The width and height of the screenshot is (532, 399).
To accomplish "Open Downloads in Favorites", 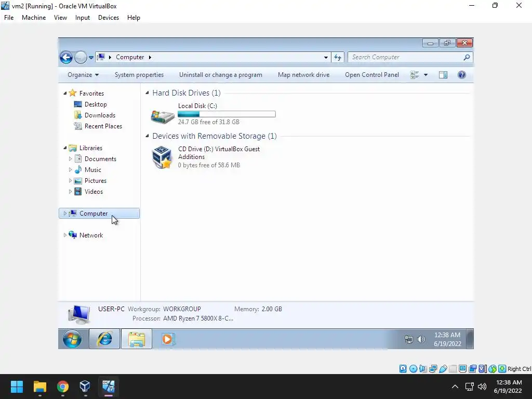I will pos(100,115).
